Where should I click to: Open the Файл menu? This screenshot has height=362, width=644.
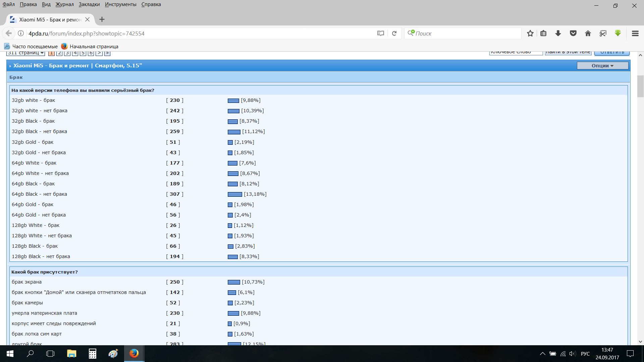9,4
